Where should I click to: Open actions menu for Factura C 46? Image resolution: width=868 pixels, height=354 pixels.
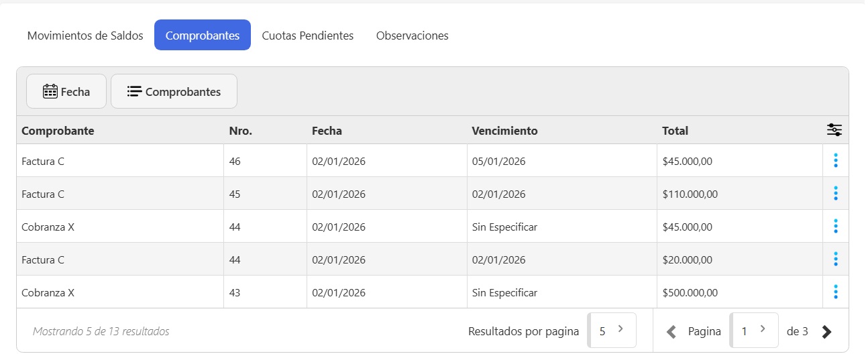click(x=835, y=160)
